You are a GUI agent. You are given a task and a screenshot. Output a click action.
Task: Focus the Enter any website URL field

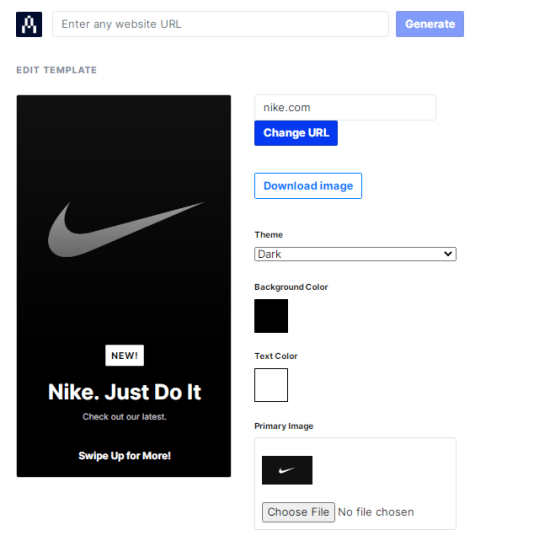point(220,24)
